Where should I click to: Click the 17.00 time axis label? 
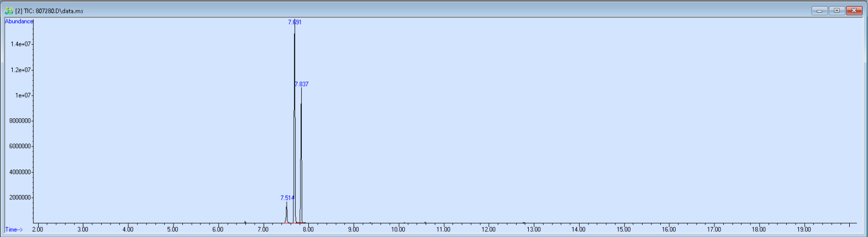tap(714, 229)
